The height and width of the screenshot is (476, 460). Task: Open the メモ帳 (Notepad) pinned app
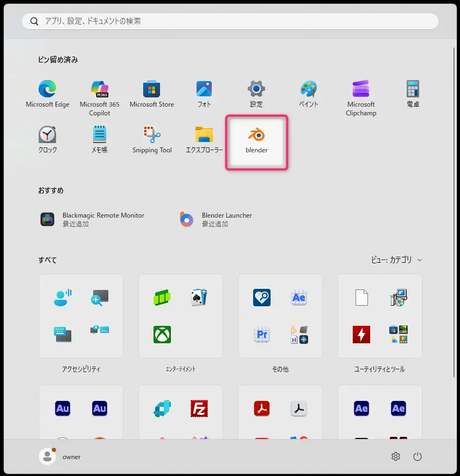[x=100, y=139]
